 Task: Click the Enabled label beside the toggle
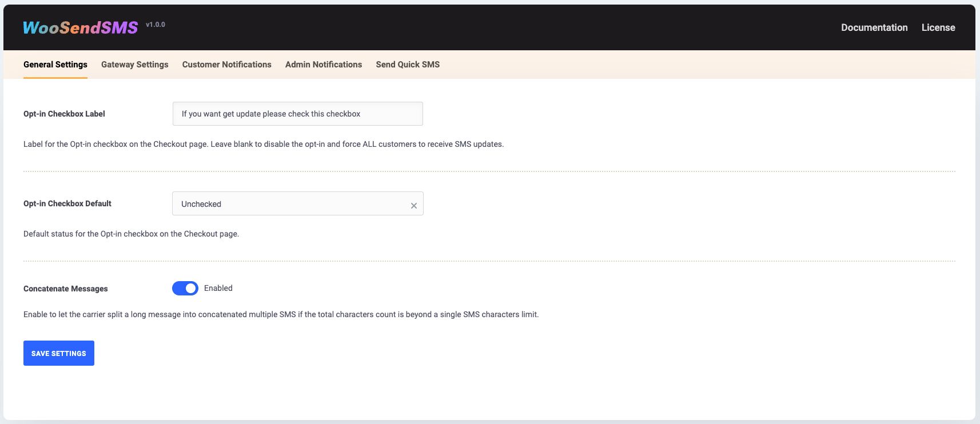click(218, 288)
